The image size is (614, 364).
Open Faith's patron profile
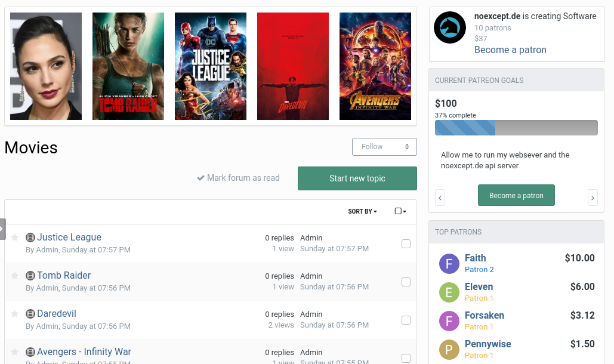coord(475,258)
